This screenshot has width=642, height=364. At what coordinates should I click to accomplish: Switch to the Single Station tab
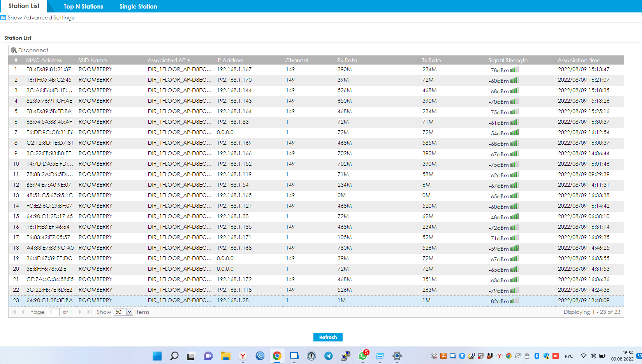pyautogui.click(x=138, y=7)
